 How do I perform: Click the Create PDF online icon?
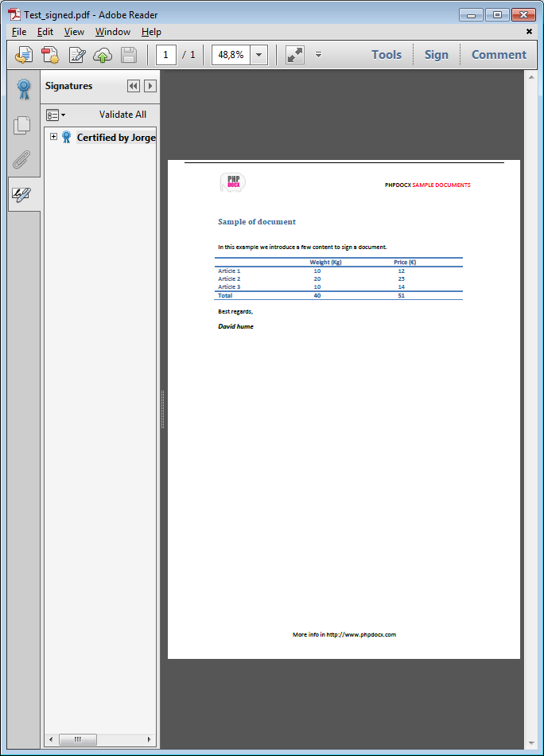coord(51,55)
